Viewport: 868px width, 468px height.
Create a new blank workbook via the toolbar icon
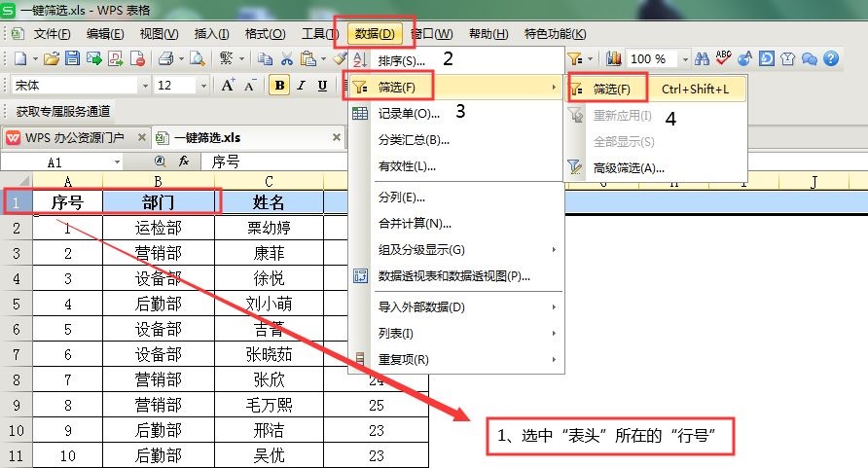pyautogui.click(x=19, y=58)
